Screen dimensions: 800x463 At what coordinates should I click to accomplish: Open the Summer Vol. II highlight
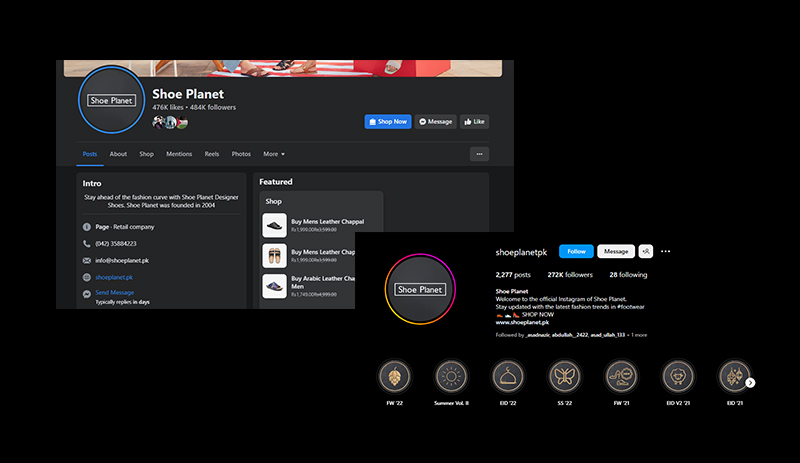(451, 376)
